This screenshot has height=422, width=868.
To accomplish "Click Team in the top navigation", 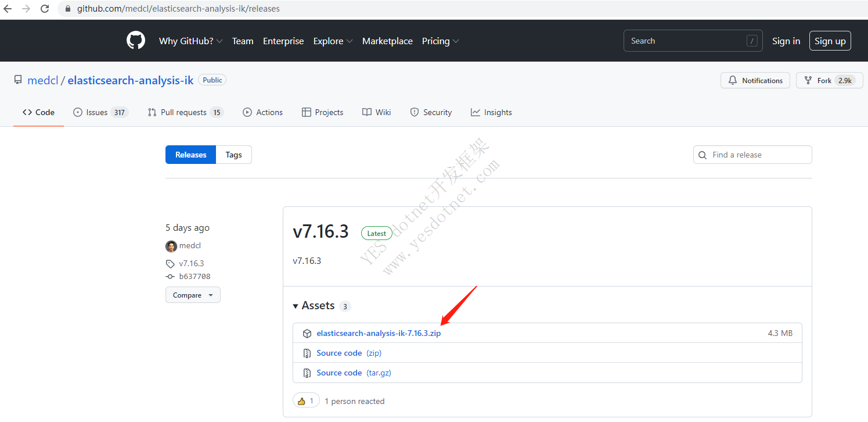I will pos(243,41).
